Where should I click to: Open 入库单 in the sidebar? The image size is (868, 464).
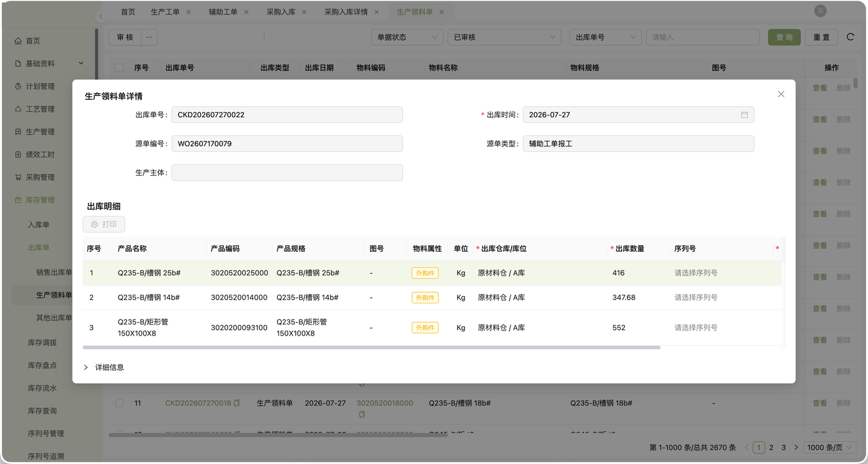tap(38, 225)
